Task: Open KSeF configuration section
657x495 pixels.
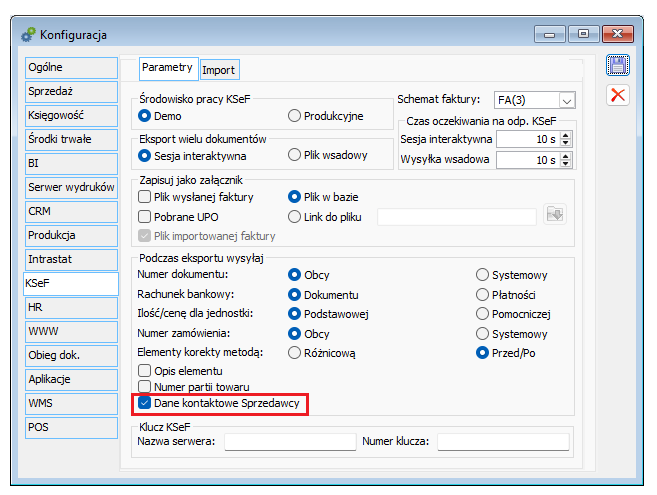Action: (71, 284)
